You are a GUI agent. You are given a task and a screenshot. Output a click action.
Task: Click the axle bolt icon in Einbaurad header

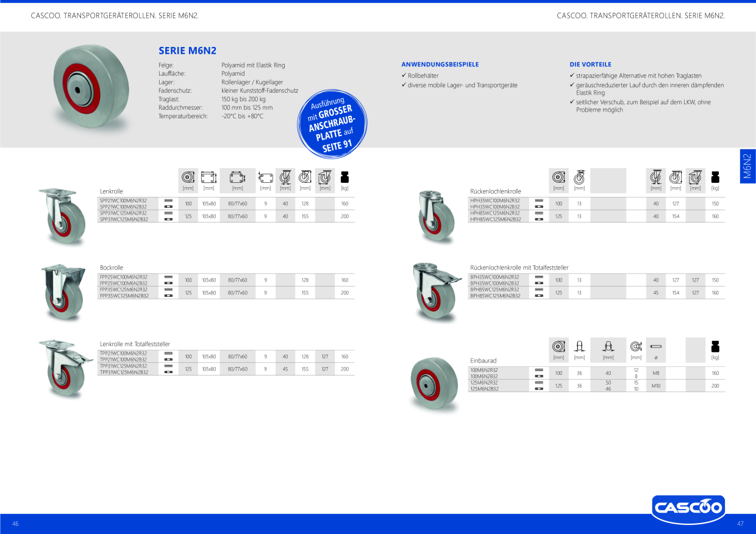pos(656,346)
